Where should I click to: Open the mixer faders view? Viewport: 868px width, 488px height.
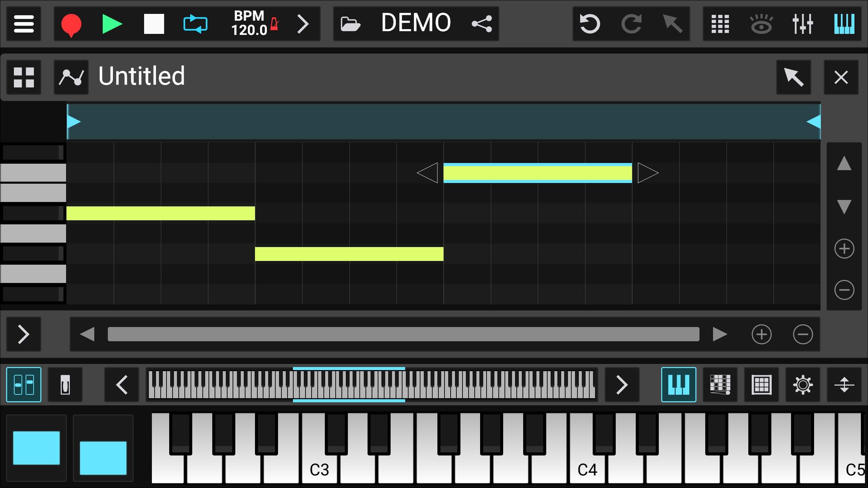[803, 24]
